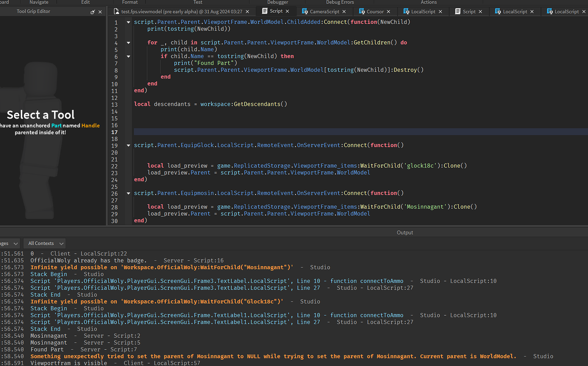Open the Format menu
This screenshot has width=588, height=366.
130,2
